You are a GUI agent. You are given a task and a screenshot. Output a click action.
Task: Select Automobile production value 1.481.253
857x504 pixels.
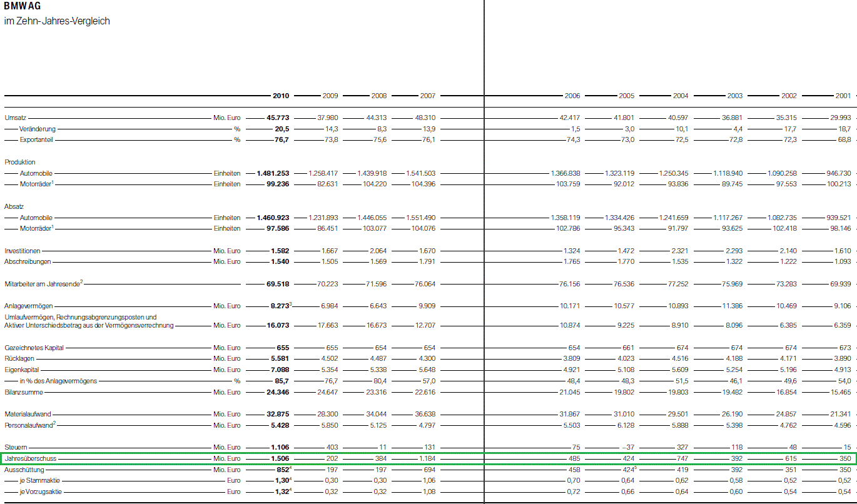(273, 173)
